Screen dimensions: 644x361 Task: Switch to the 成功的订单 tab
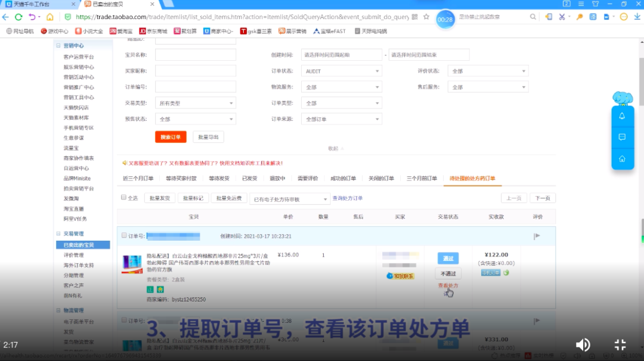coord(343,179)
